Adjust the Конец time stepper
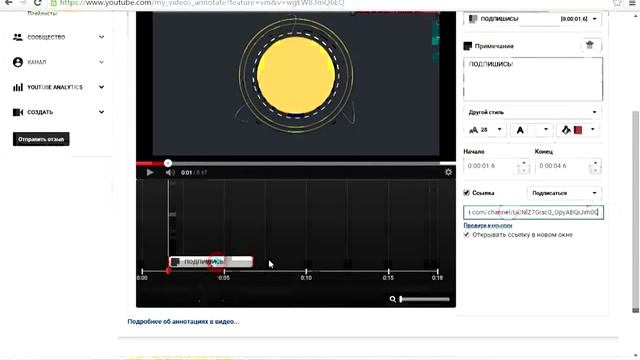640x360 pixels. (x=595, y=166)
